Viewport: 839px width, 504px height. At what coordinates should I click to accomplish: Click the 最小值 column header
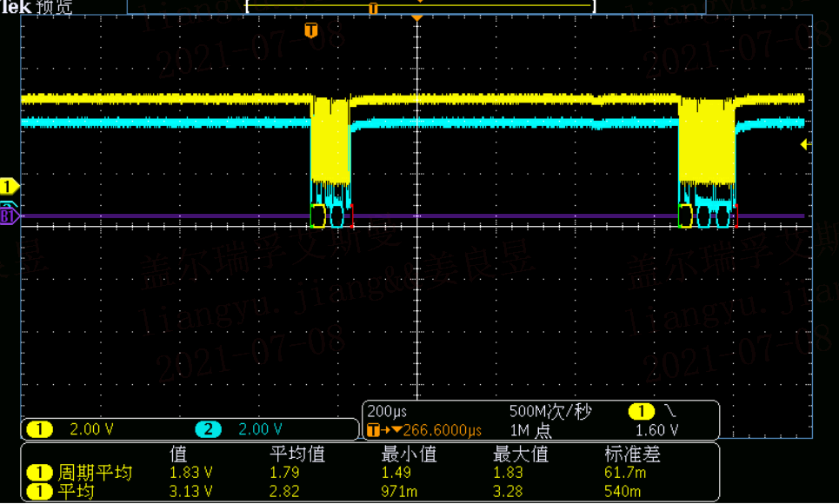(x=409, y=454)
